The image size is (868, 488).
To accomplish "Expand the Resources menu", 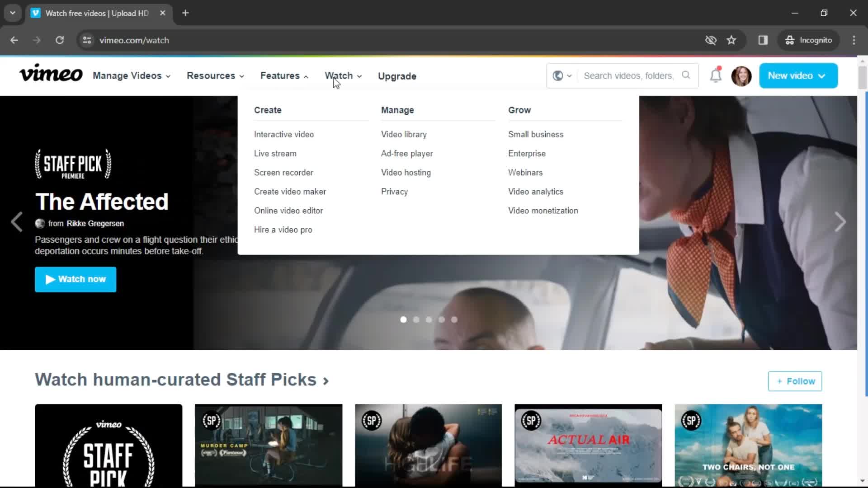I will 215,76.
